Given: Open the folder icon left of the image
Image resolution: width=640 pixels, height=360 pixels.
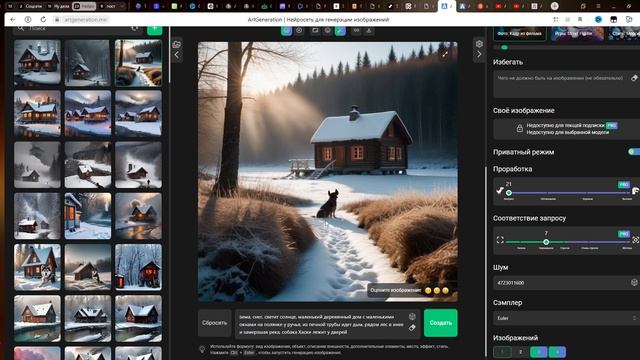Looking at the screenshot, I should pyautogui.click(x=177, y=44).
